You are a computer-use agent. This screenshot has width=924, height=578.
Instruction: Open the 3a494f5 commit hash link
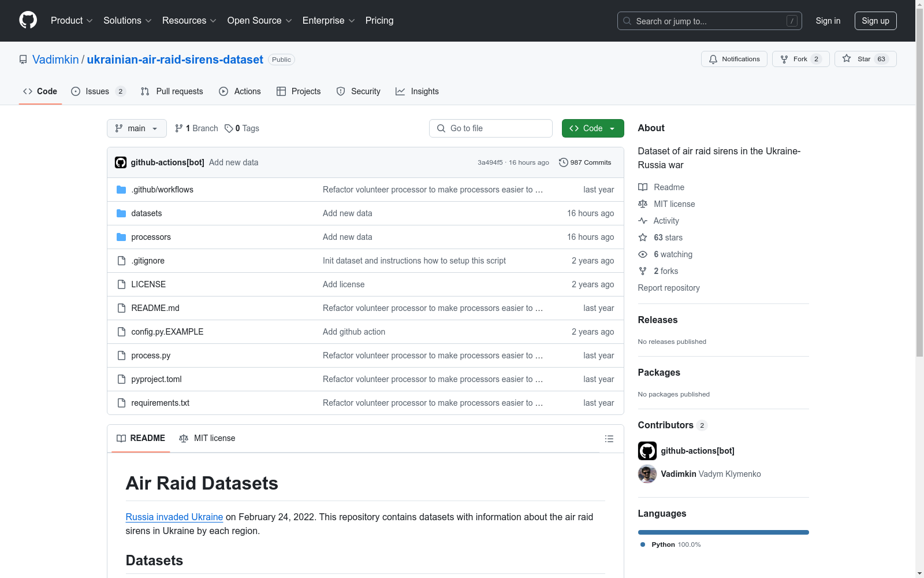point(490,162)
